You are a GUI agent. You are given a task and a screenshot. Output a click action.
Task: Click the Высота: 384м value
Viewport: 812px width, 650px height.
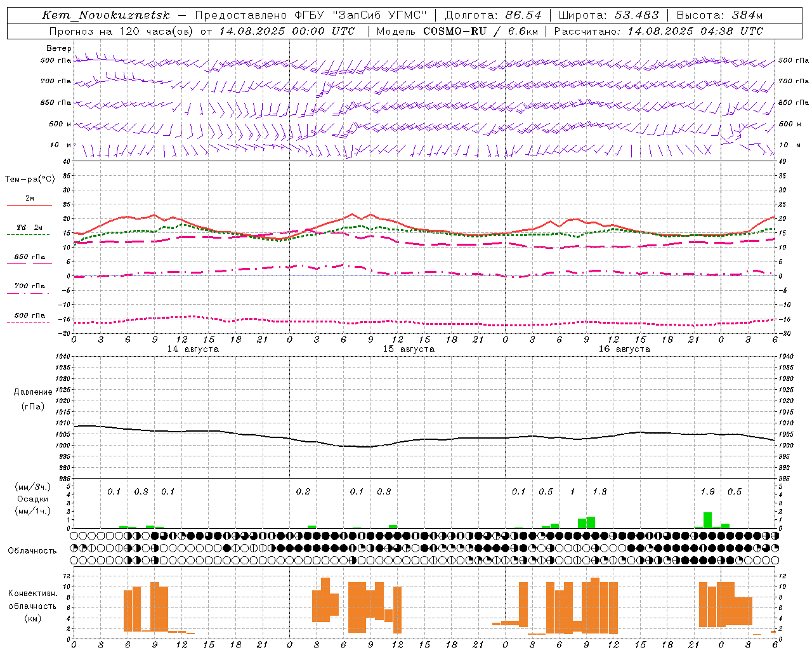pyautogui.click(x=720, y=15)
